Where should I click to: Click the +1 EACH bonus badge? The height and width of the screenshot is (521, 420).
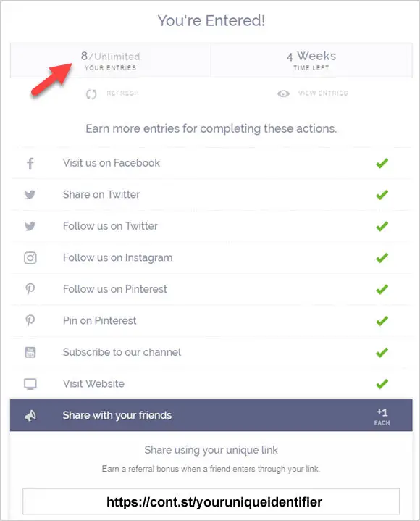pyautogui.click(x=382, y=417)
